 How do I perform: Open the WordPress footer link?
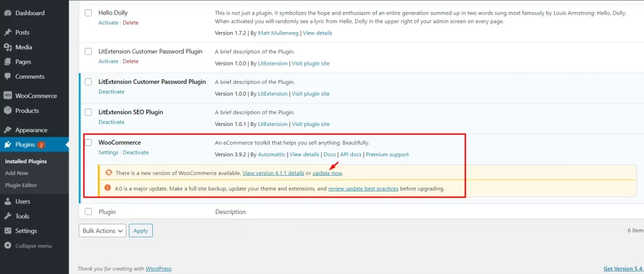coord(158,269)
